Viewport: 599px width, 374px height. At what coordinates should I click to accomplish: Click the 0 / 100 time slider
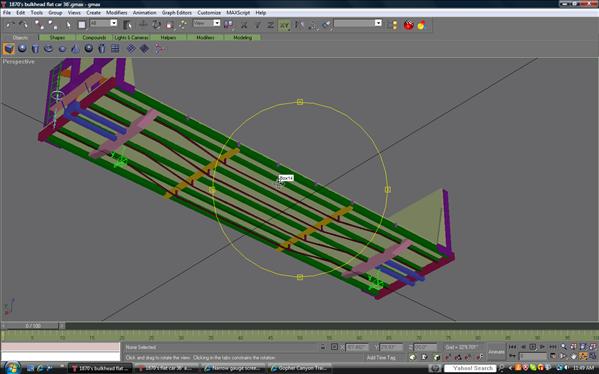point(33,326)
